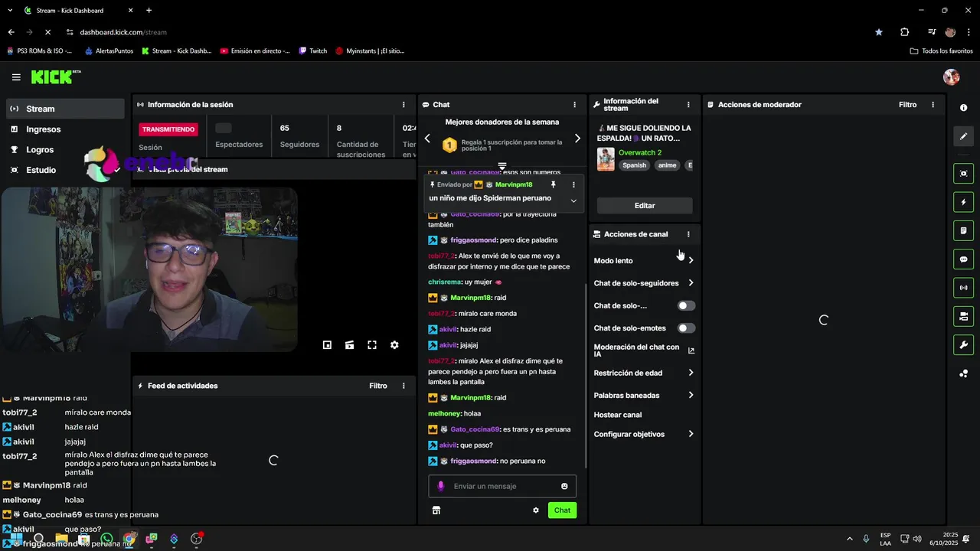Click the info circle icon in right sidebar

point(963,108)
